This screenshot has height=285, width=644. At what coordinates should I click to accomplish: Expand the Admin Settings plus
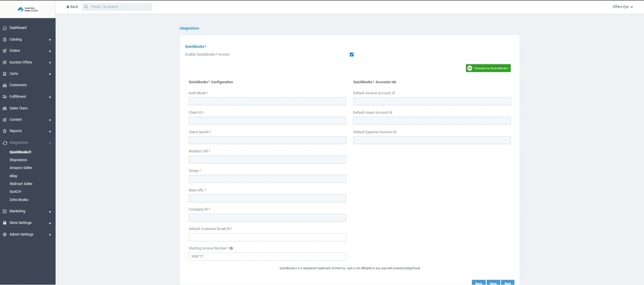pyautogui.click(x=50, y=235)
